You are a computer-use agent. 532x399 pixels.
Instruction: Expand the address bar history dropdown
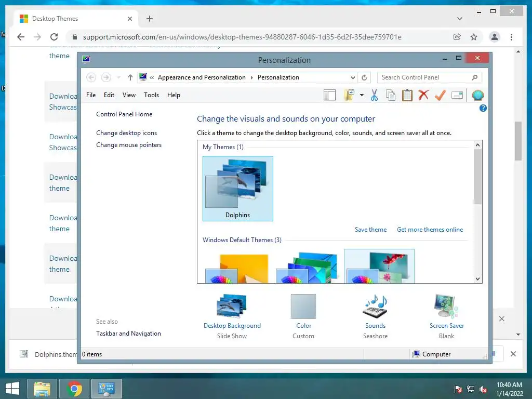point(353,78)
